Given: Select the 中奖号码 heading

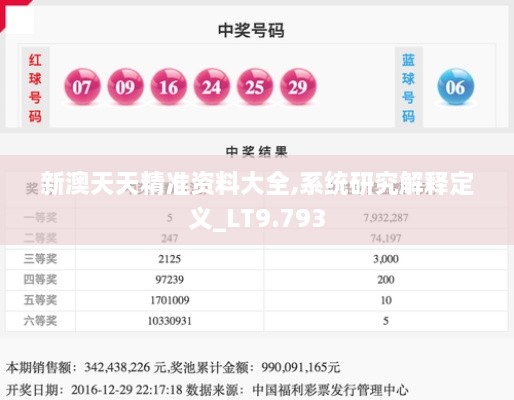Looking at the screenshot, I should tap(251, 30).
